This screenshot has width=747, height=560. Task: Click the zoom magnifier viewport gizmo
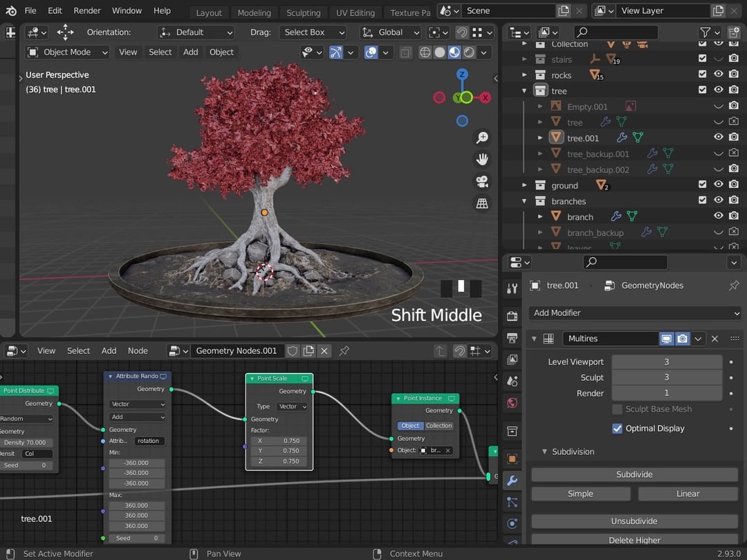(482, 138)
